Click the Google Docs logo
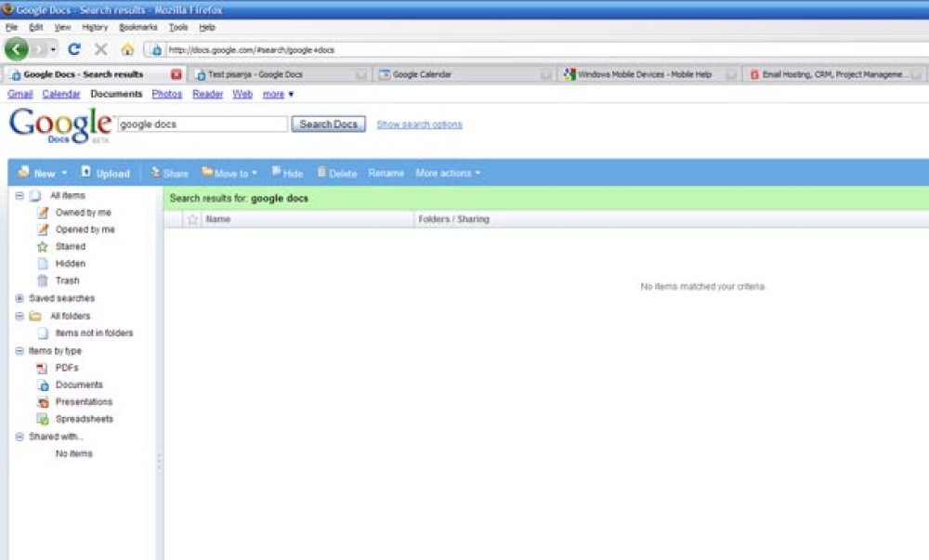 [59, 124]
